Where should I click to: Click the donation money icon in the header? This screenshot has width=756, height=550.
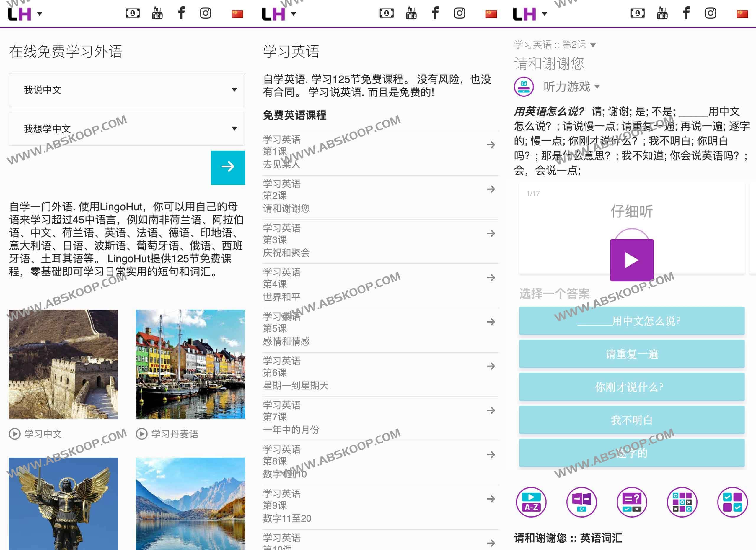click(132, 13)
